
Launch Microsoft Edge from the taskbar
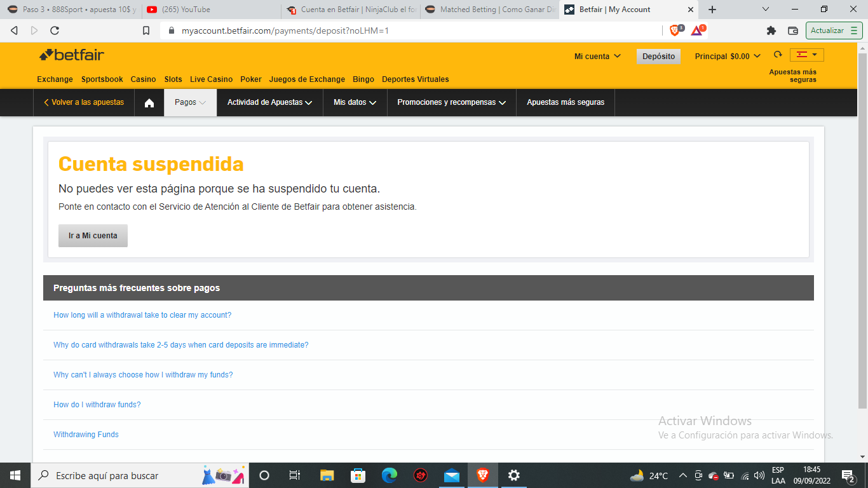tap(389, 475)
